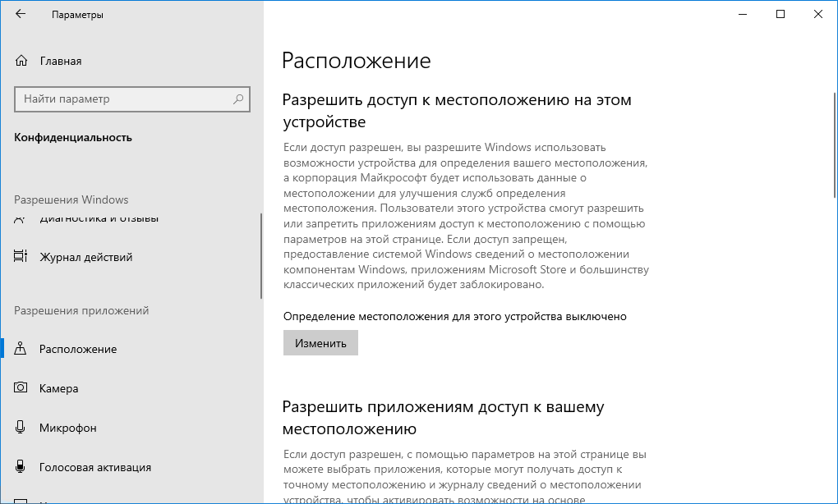The image size is (838, 504).
Task: Minimize the Параметры window
Action: [x=743, y=15]
